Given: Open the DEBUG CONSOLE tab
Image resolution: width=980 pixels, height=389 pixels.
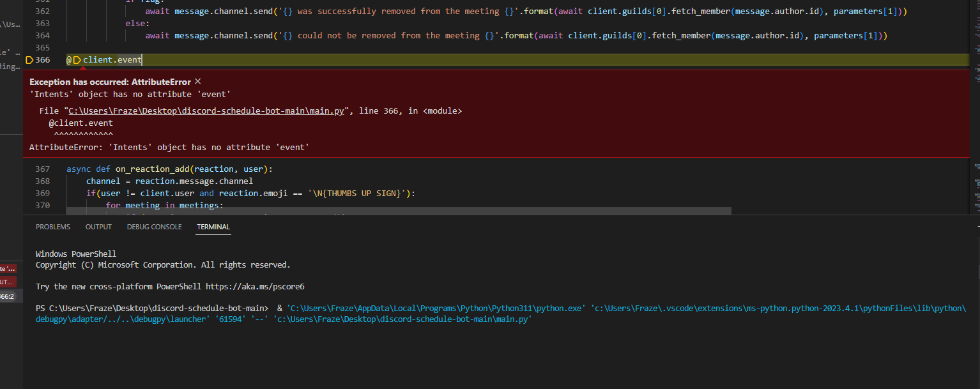Looking at the screenshot, I should pos(154,226).
